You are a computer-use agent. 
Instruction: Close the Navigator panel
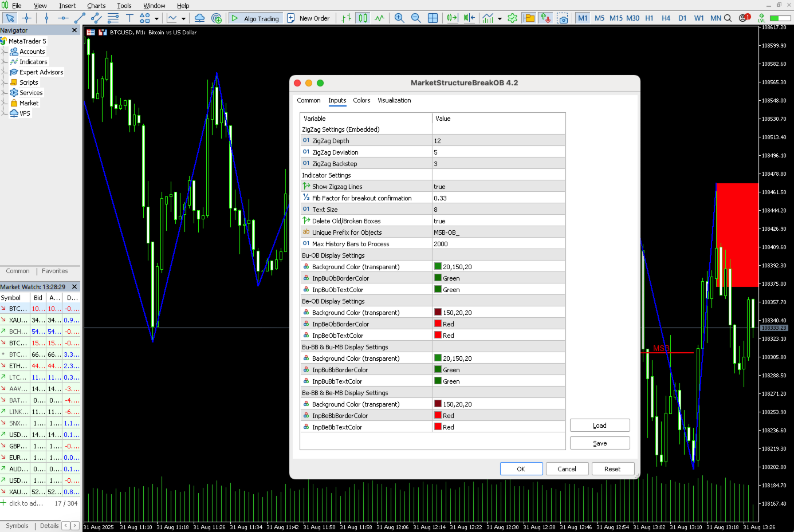[x=74, y=30]
